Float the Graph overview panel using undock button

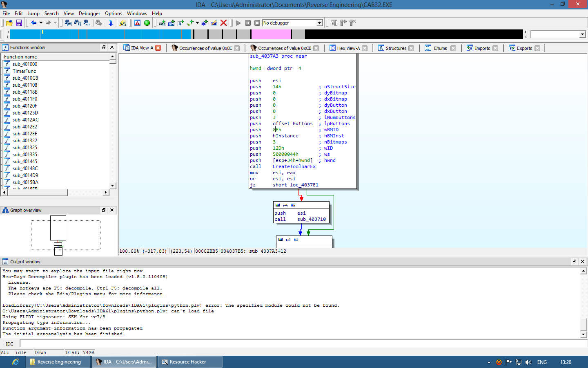tap(104, 210)
